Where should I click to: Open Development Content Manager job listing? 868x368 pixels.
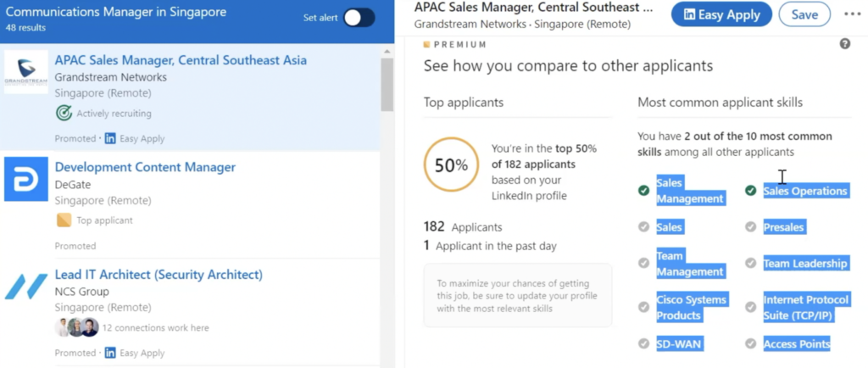coord(145,167)
